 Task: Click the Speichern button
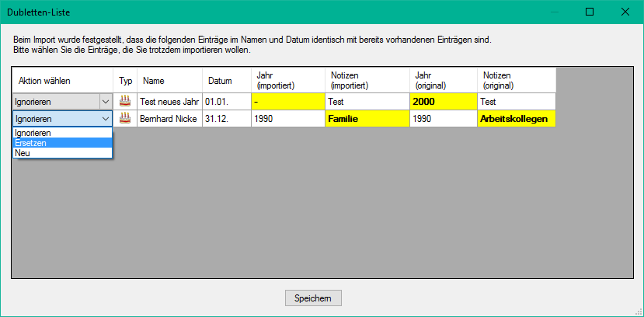coord(313,298)
